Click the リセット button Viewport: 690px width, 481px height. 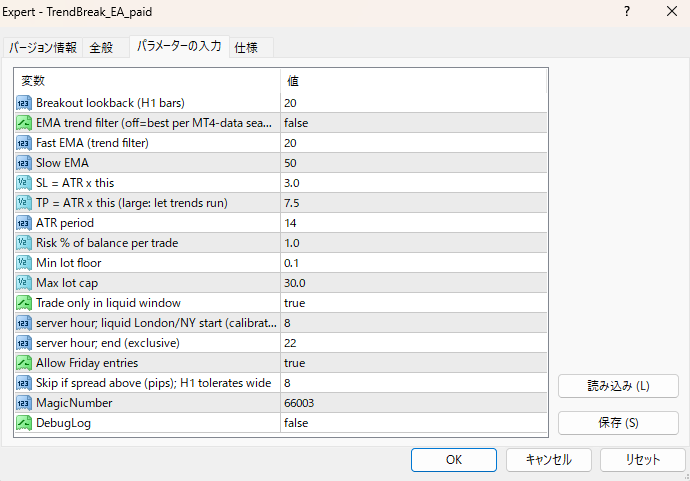click(643, 460)
